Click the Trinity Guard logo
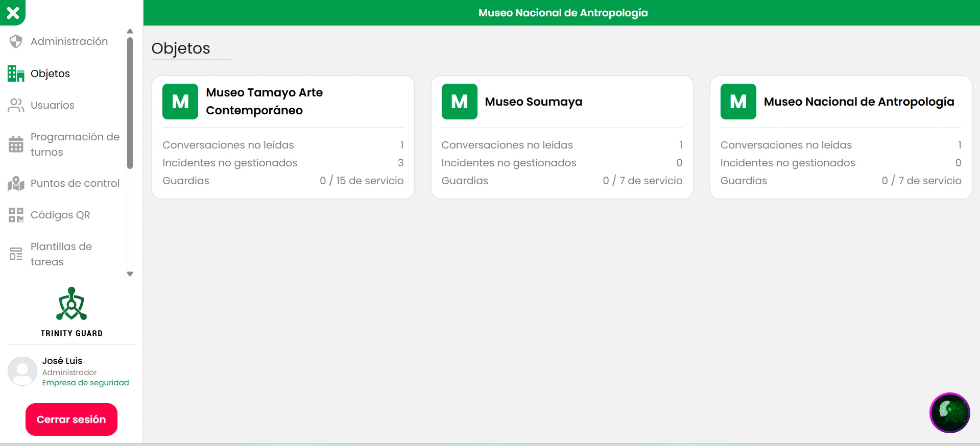This screenshot has width=980, height=446. tap(71, 312)
